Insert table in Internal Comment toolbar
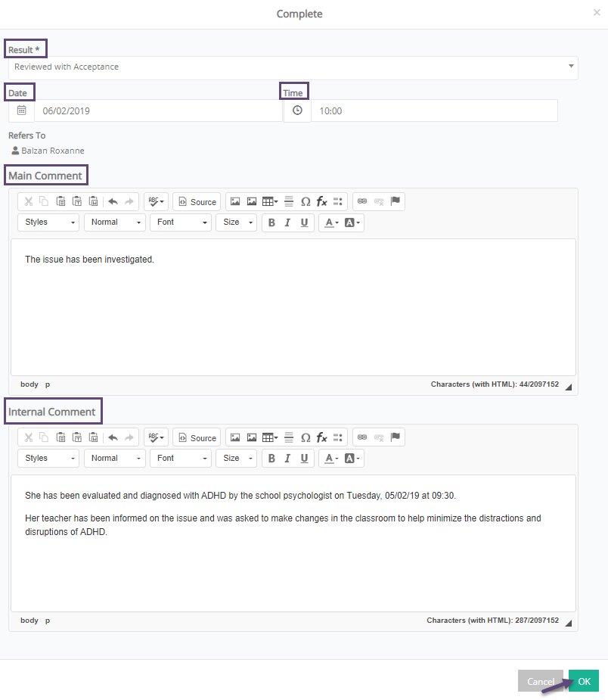 (270, 437)
